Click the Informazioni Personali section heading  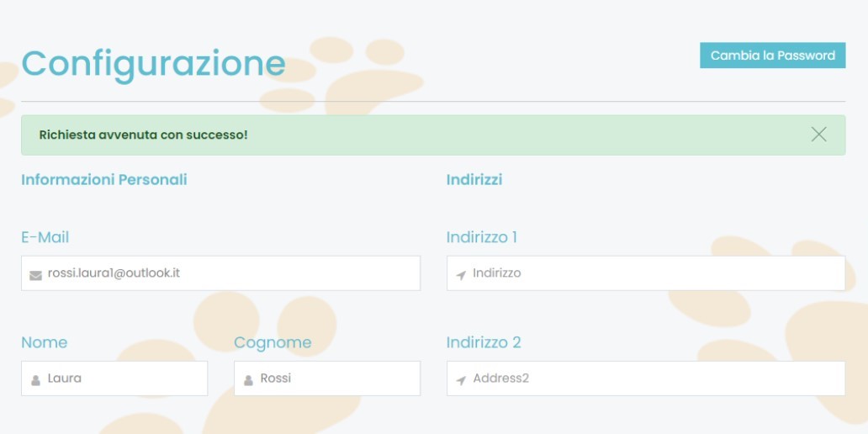[104, 179]
